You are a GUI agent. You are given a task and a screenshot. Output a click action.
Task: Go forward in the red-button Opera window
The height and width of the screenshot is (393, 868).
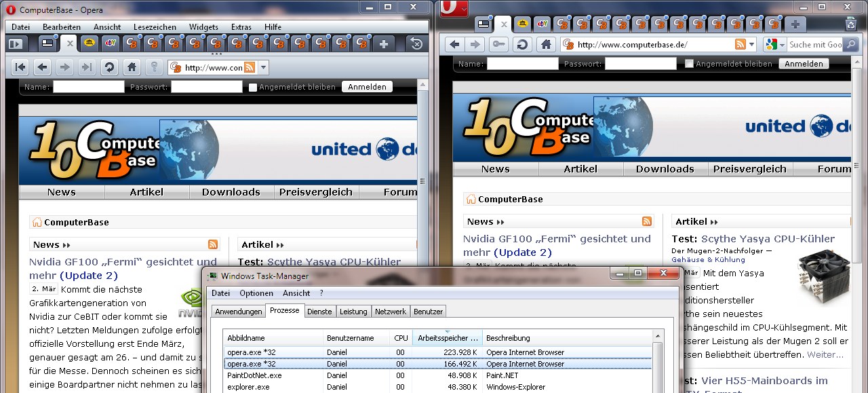point(475,44)
